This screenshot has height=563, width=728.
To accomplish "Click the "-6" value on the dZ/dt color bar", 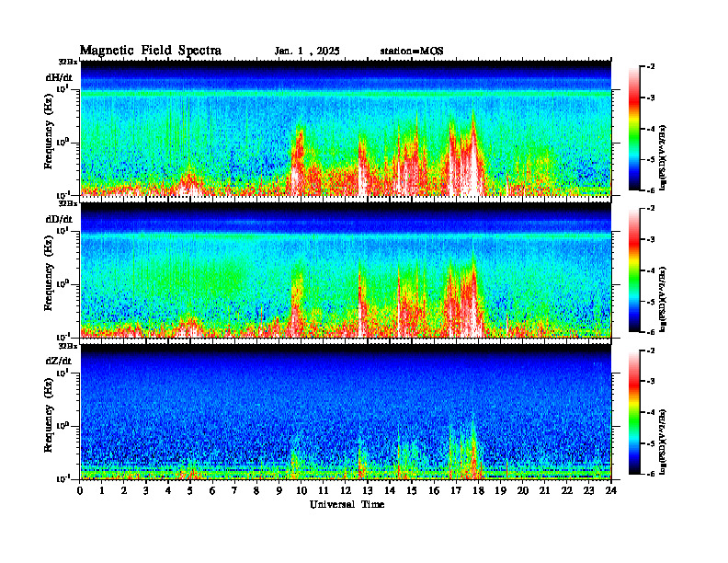I will click(651, 474).
